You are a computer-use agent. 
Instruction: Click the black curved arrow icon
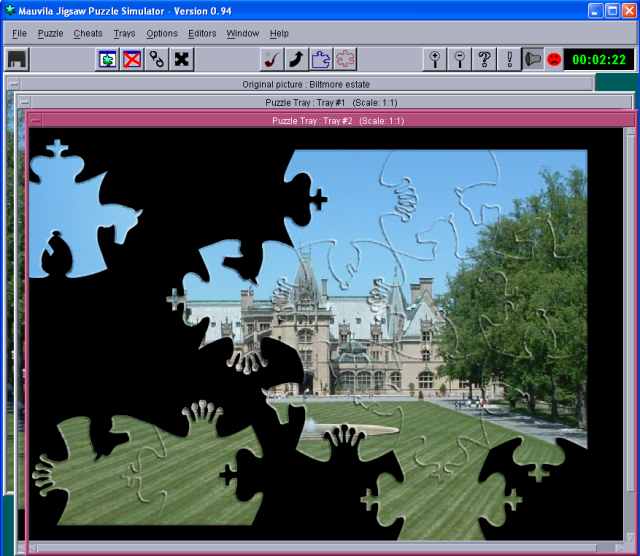click(x=296, y=59)
